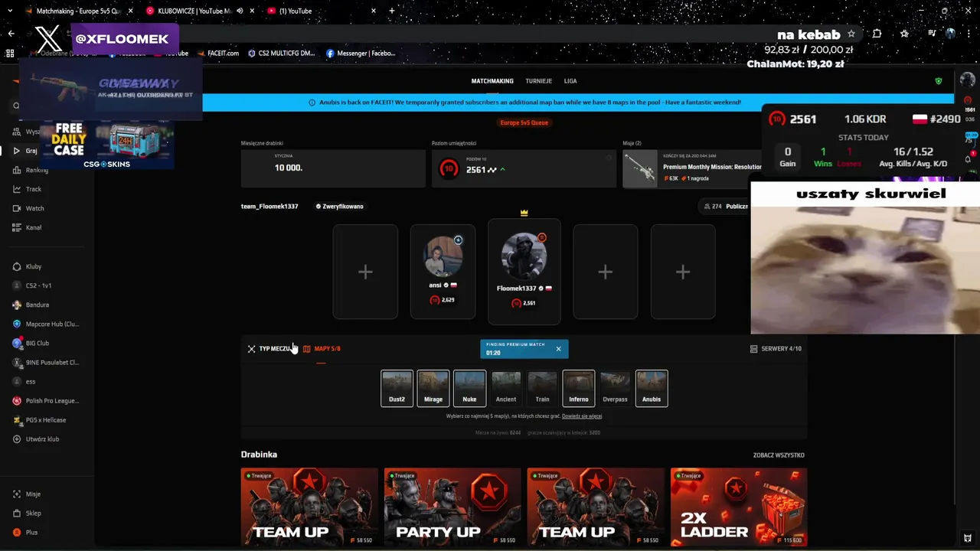Open Floomek1337's player card
980x551 pixels.
click(524, 272)
